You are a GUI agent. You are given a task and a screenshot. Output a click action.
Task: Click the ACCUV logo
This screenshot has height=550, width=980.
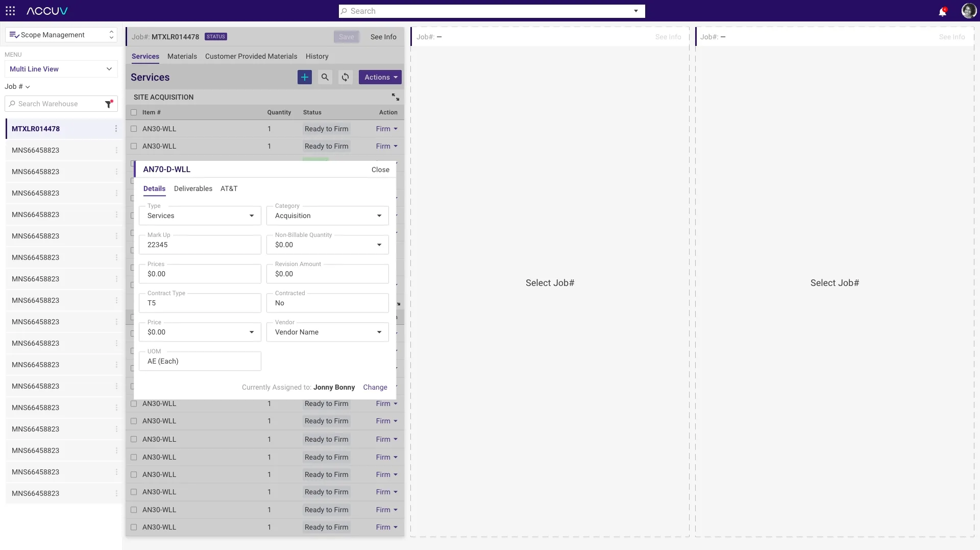[47, 11]
